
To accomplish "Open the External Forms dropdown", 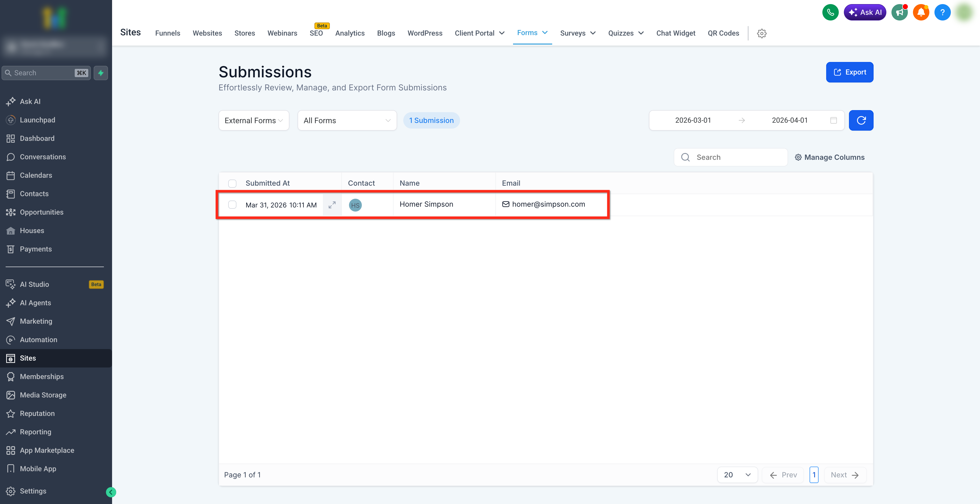I will pos(253,120).
